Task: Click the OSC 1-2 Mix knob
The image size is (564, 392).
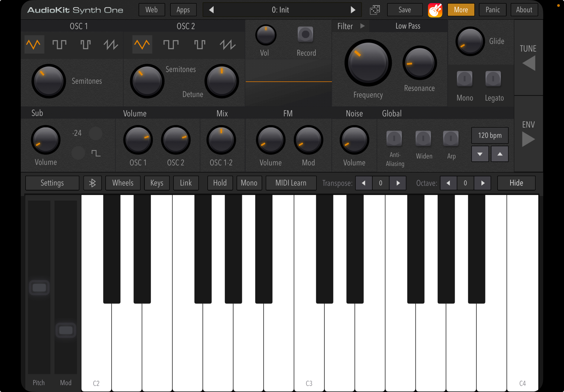Action: point(221,140)
